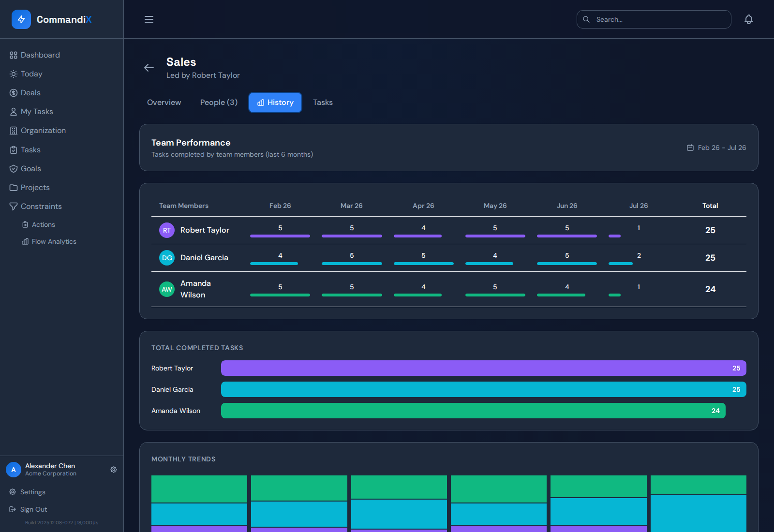Click the Goals shield icon
This screenshot has height=532, width=774.
(x=14, y=169)
